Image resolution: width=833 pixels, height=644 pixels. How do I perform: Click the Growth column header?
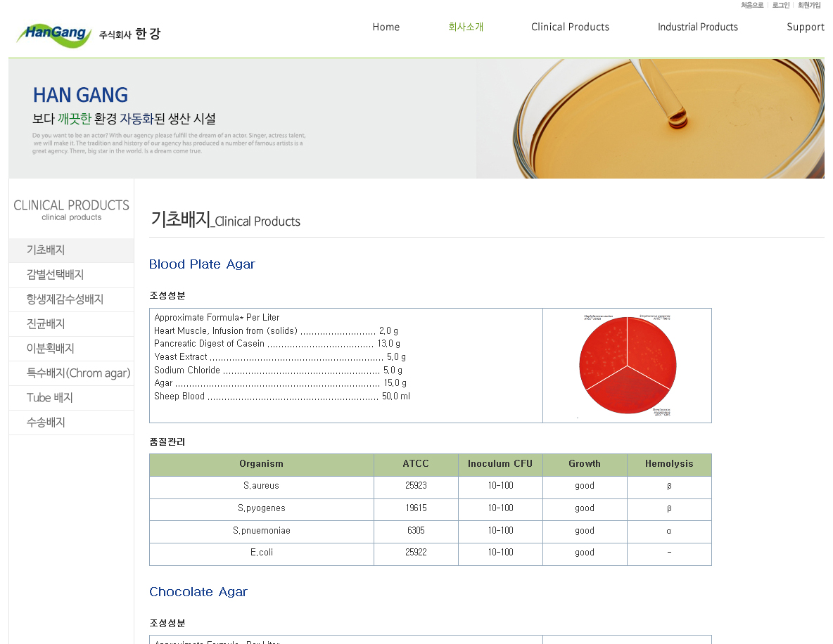pyautogui.click(x=585, y=464)
